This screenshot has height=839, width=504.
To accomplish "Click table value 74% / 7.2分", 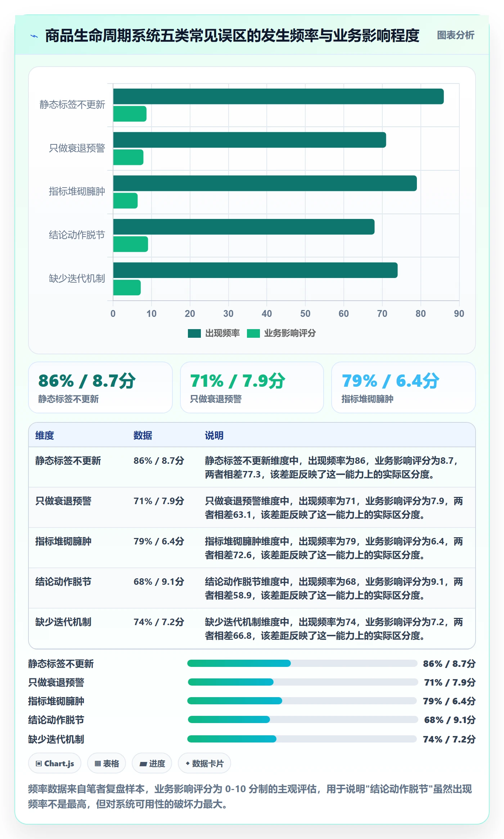I will coord(159,622).
